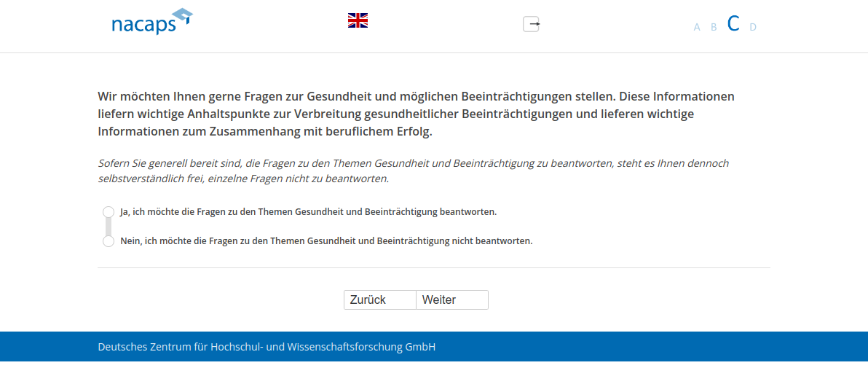
Task: Select the large C font size option
Action: pyautogui.click(x=733, y=24)
